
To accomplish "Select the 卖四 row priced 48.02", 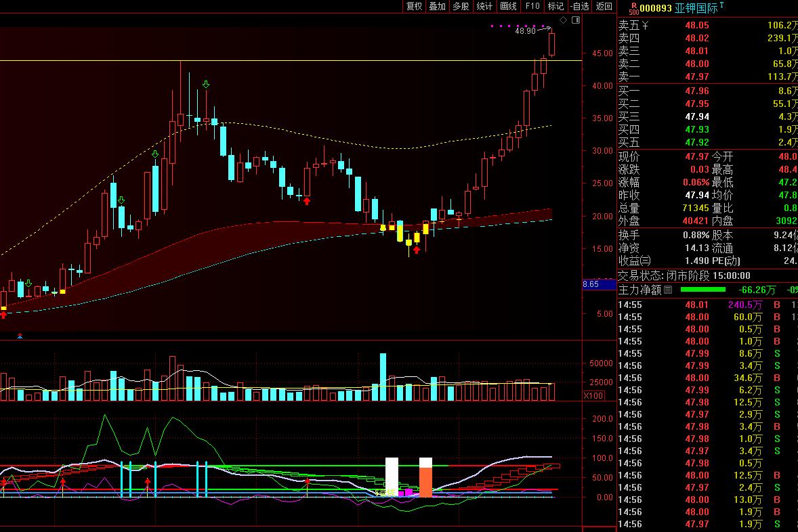I will coord(707,38).
